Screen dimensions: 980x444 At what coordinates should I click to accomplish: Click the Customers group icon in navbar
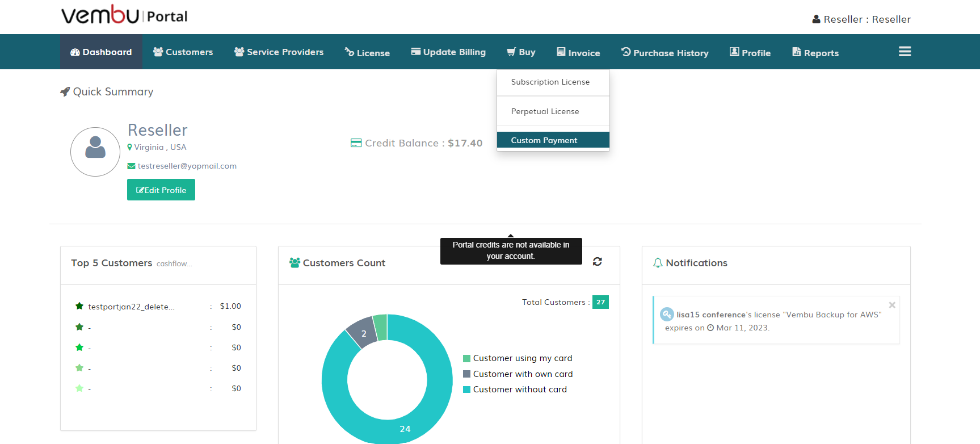pos(158,52)
